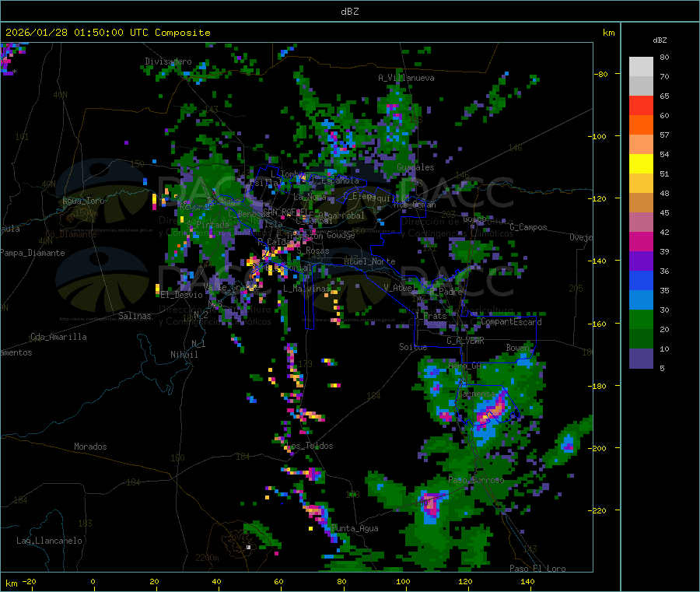Click the 140 tick on the horizontal km axis
Image resolution: width=700 pixels, height=592 pixels.
(527, 581)
